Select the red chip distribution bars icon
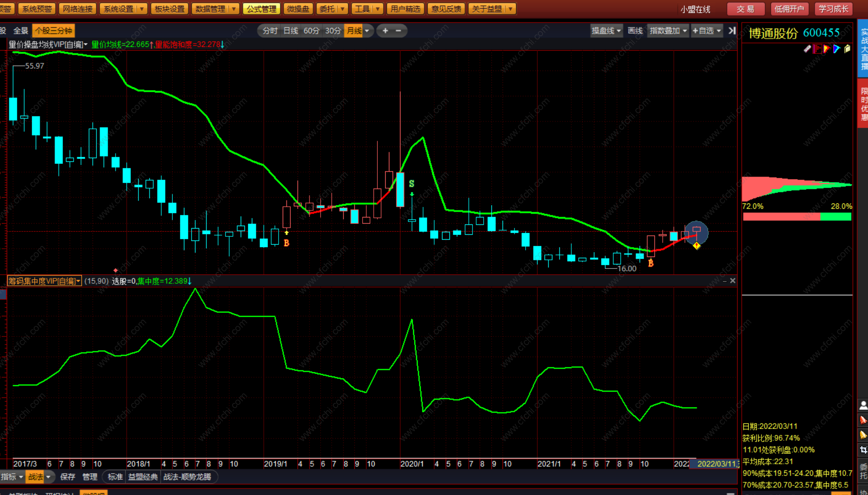 coord(817,49)
